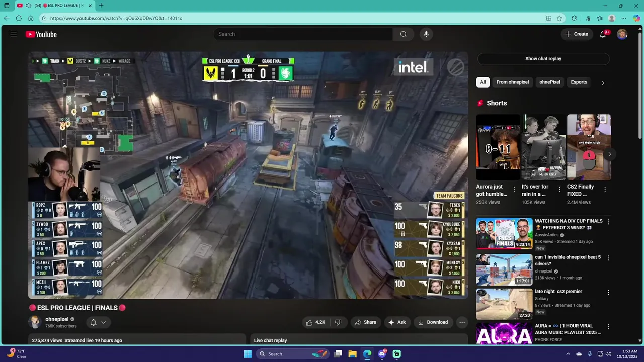The image size is (644, 362).
Task: Click the Ask button
Action: pyautogui.click(x=397, y=322)
